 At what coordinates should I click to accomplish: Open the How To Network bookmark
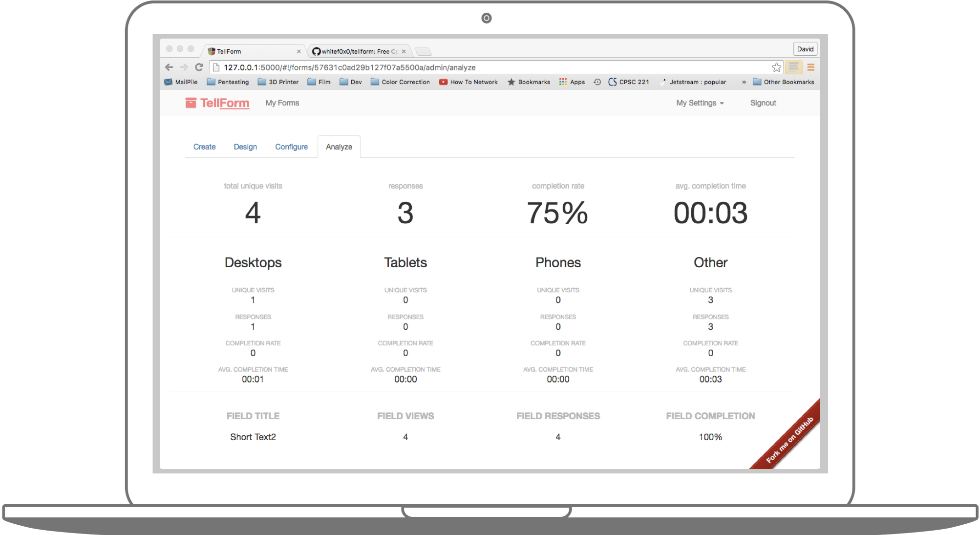pos(469,82)
